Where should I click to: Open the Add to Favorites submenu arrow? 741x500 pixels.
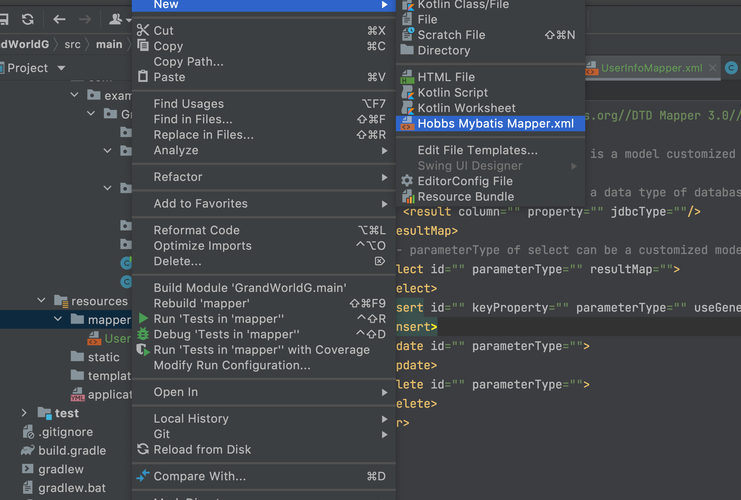385,204
